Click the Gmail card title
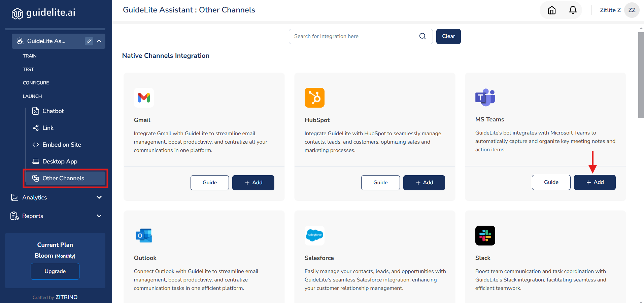 tap(142, 120)
